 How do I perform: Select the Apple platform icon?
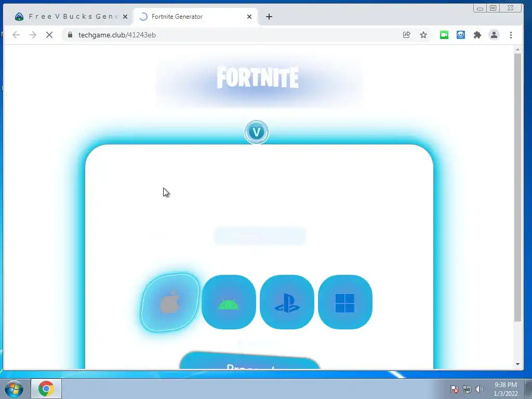click(x=170, y=302)
